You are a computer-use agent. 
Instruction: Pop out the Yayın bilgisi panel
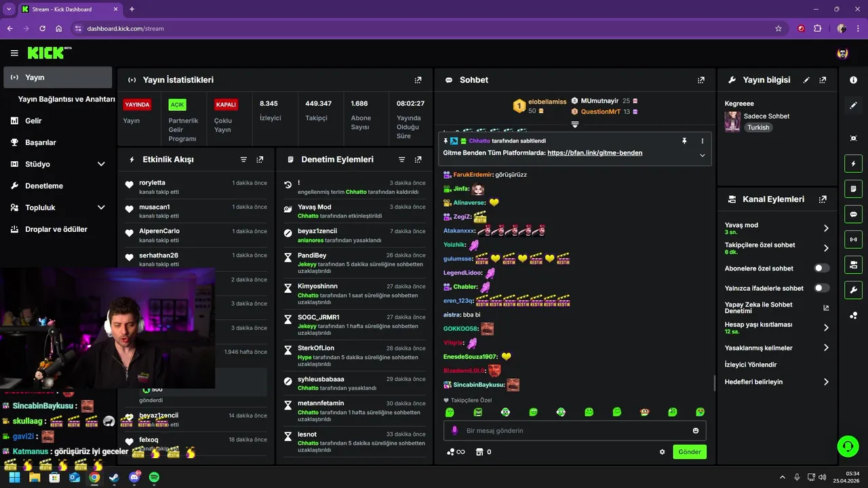[x=823, y=80]
